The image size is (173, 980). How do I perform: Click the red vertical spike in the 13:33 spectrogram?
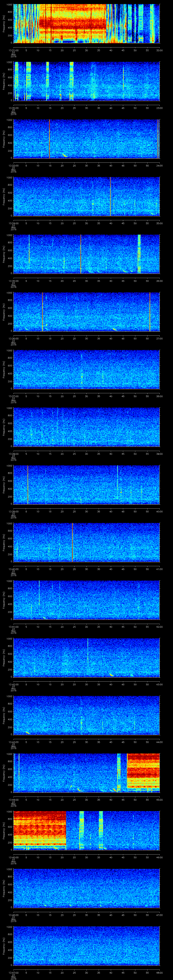(50, 139)
